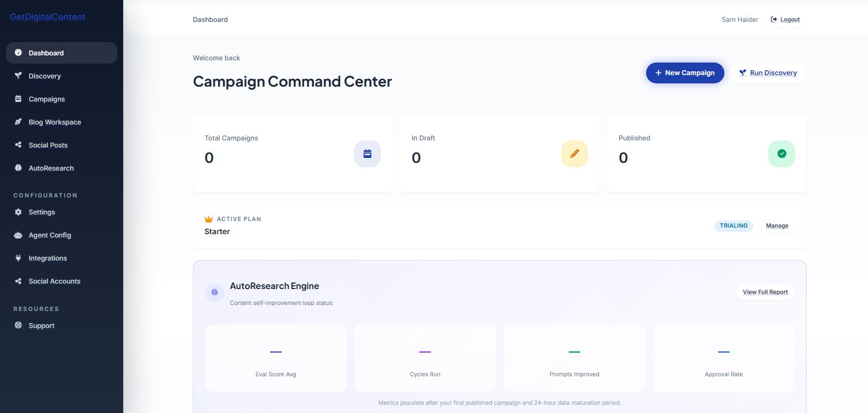Navigate to Social Posts
868x413 pixels.
(61, 145)
